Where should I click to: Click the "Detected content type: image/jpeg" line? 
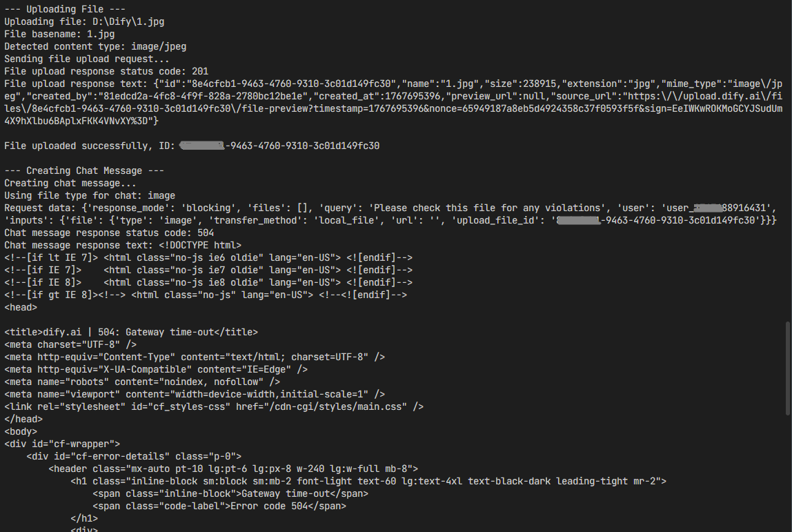[x=95, y=47]
